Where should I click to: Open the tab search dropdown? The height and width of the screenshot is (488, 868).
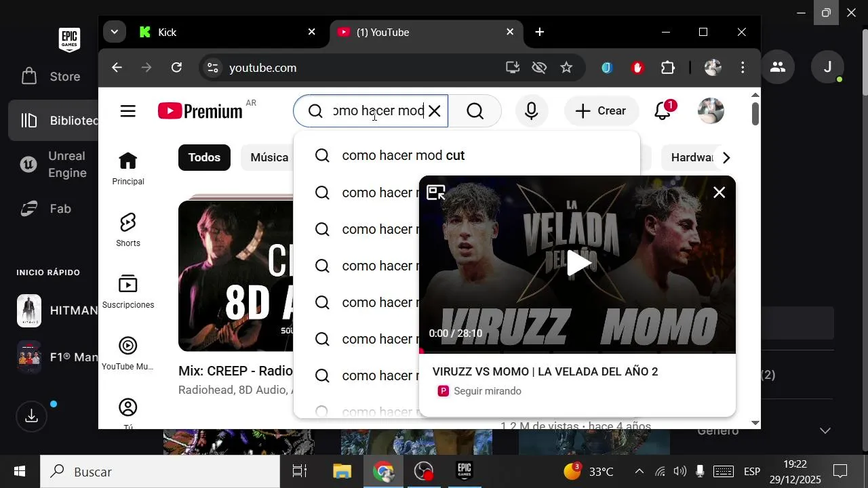tap(114, 32)
